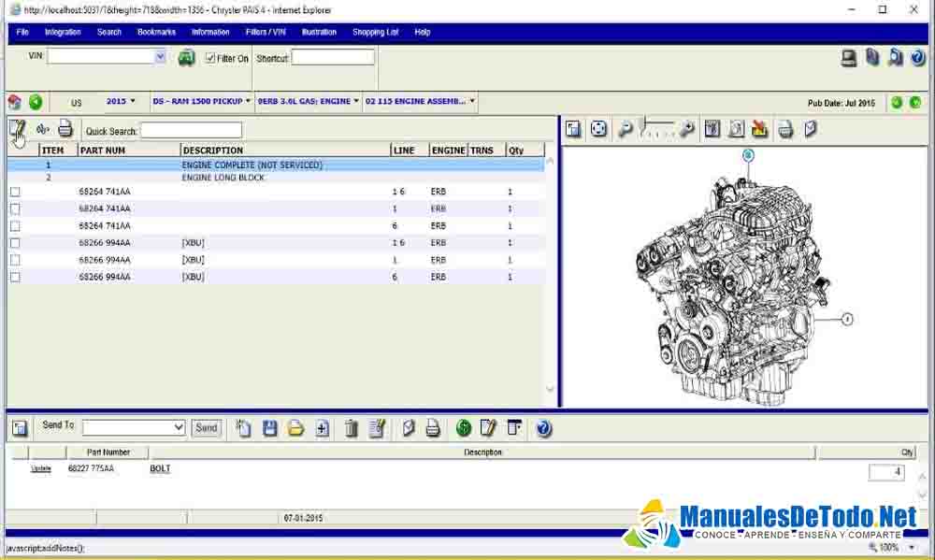Click the fourth illustration icon next to zoom in

point(712,129)
